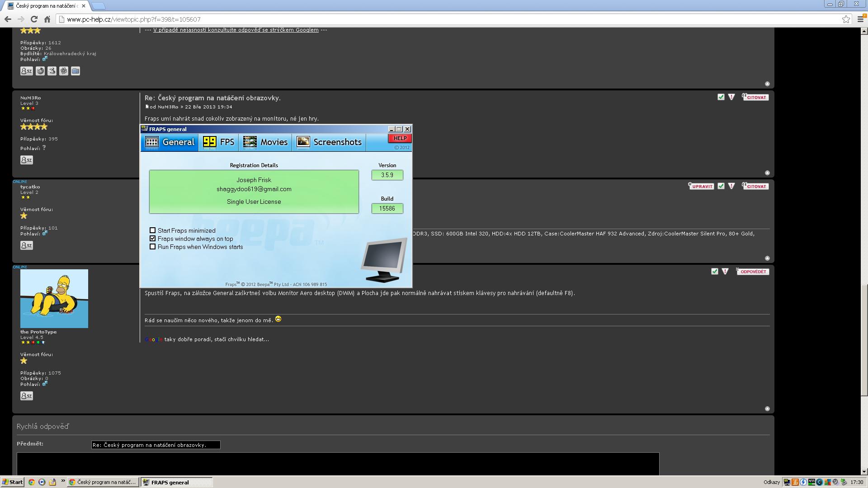This screenshot has height=488, width=868.
Task: Switch to the Movies tab in Fraps
Action: [x=265, y=142]
